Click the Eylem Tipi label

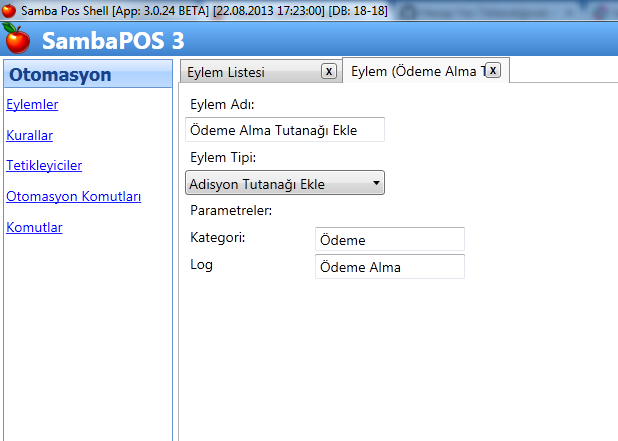[223, 158]
